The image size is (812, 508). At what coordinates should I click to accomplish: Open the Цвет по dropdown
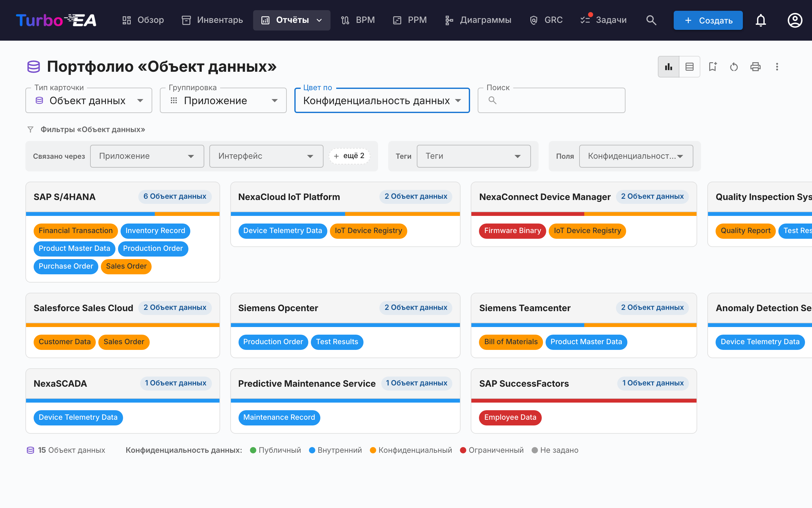(382, 100)
